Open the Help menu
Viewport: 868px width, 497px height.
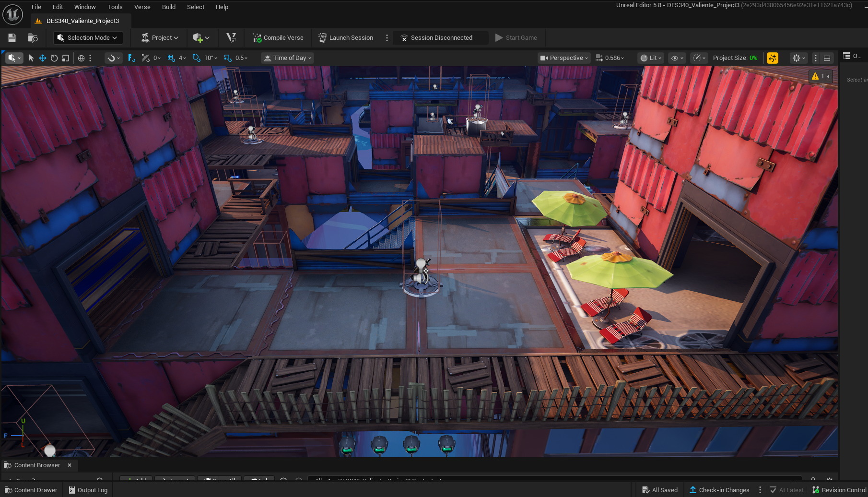pyautogui.click(x=222, y=7)
